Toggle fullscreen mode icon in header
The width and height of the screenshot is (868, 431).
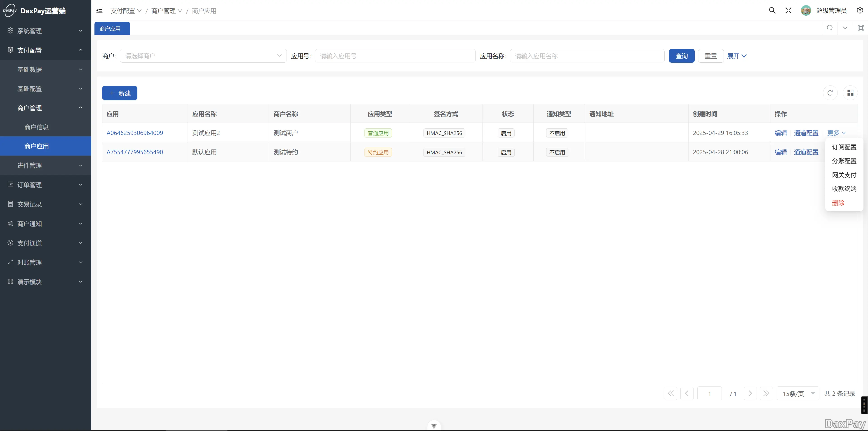(x=788, y=10)
